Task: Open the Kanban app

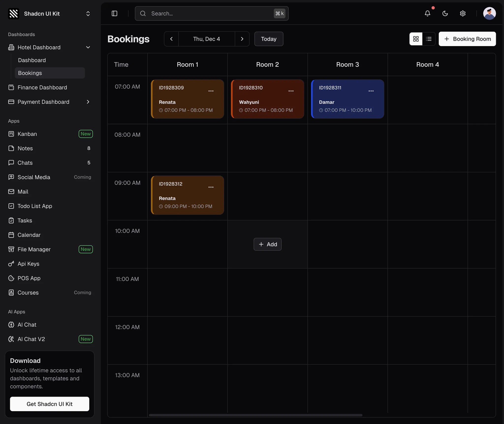Action: pyautogui.click(x=49, y=134)
